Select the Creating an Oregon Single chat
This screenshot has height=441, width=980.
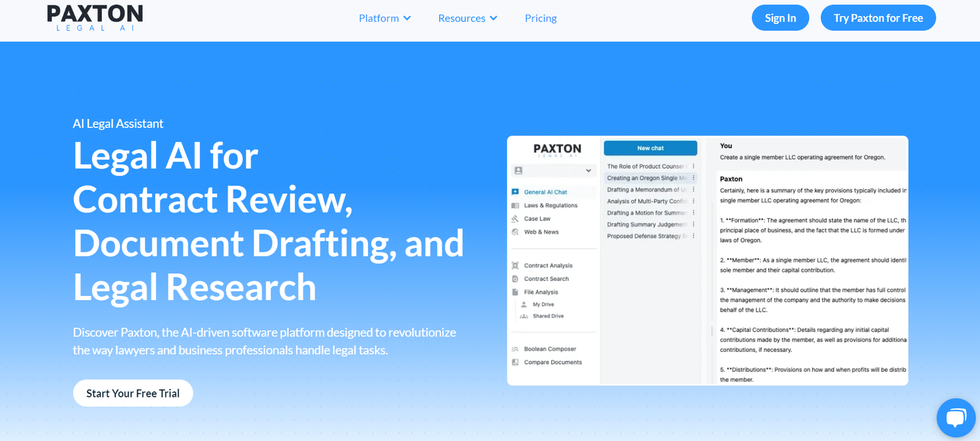[646, 178]
